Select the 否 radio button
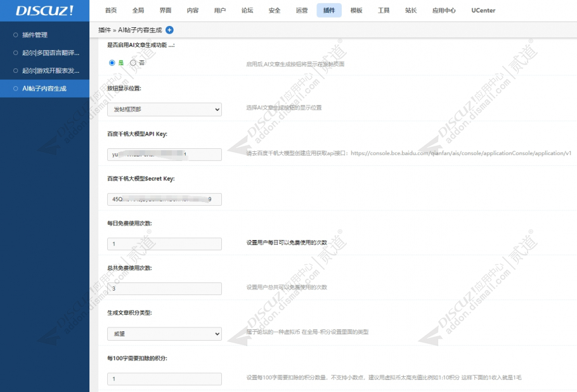The height and width of the screenshot is (392, 577). pos(133,63)
